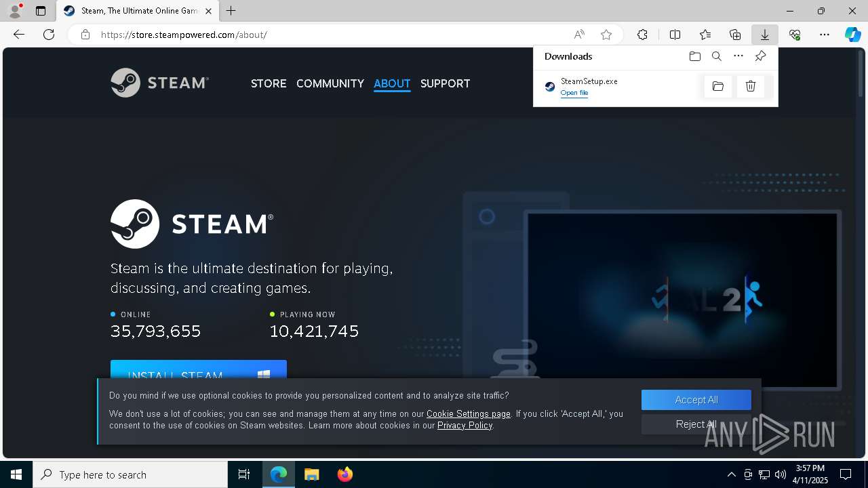
Task: Open the Extensions puzzle icon
Action: pyautogui.click(x=642, y=35)
